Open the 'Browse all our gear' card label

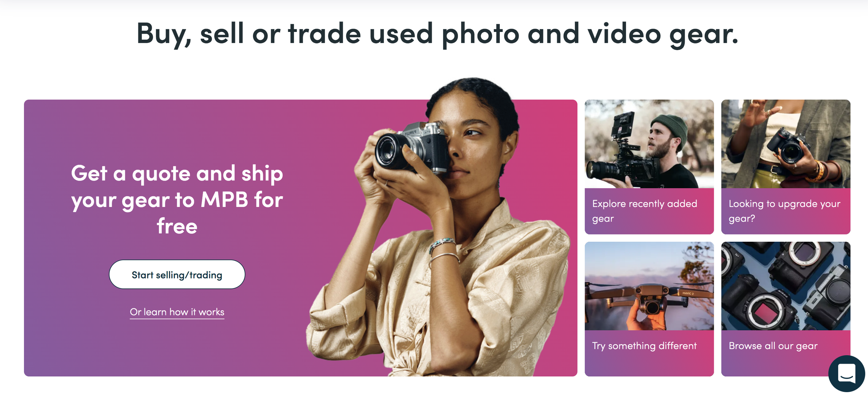tap(773, 346)
